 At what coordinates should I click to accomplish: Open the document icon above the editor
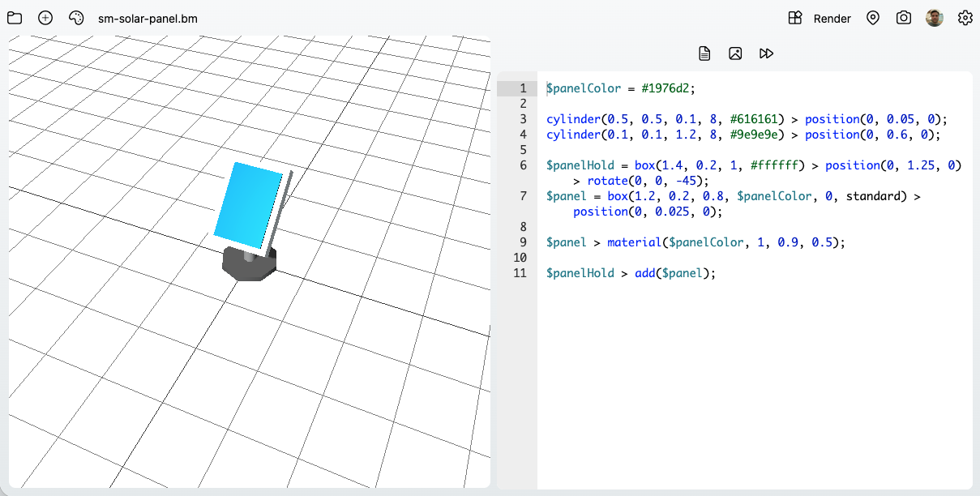click(x=704, y=53)
